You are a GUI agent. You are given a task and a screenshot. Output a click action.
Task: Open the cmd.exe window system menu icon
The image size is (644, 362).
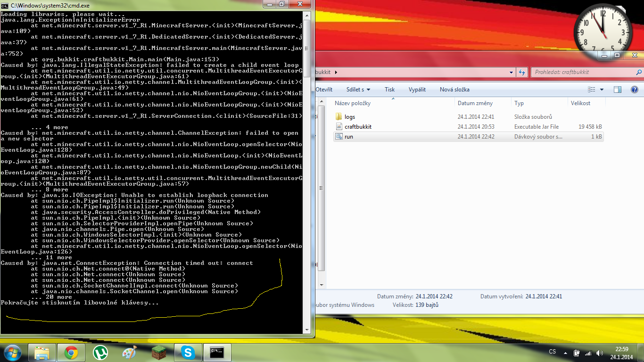tap(5, 5)
